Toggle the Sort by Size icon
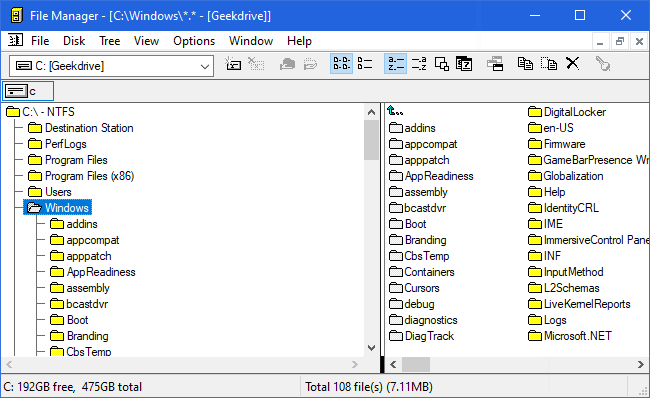Screen dimensions: 650x398 tap(441, 64)
